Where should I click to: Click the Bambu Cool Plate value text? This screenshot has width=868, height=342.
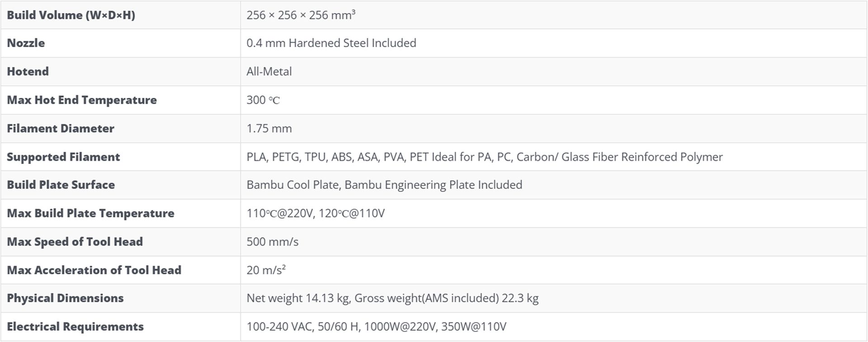pos(384,185)
